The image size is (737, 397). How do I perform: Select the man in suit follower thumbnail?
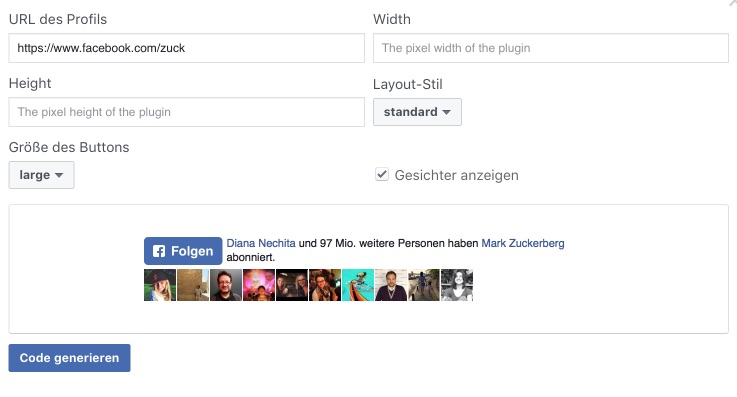click(x=391, y=285)
